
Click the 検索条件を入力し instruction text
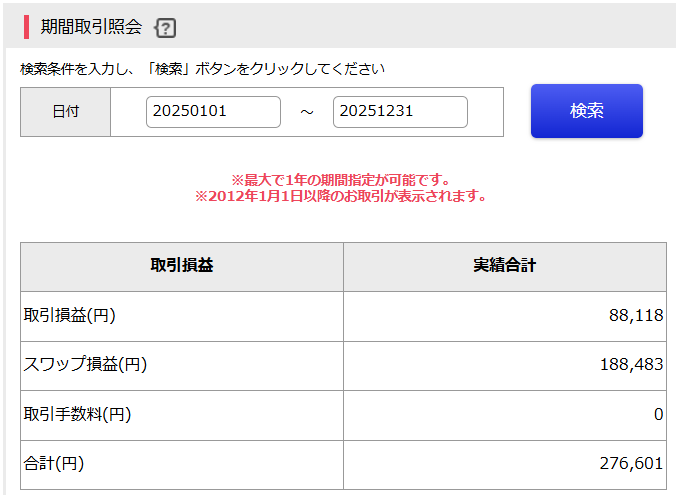tap(202, 69)
